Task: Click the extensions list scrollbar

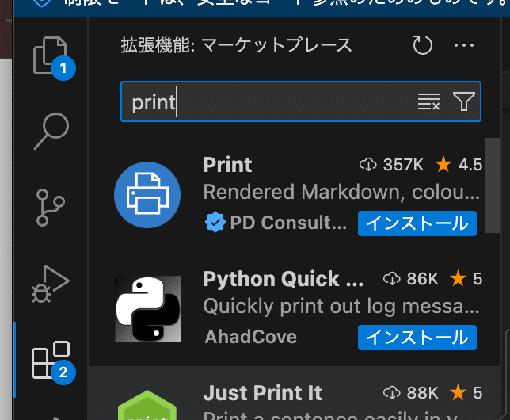Action: (x=492, y=185)
